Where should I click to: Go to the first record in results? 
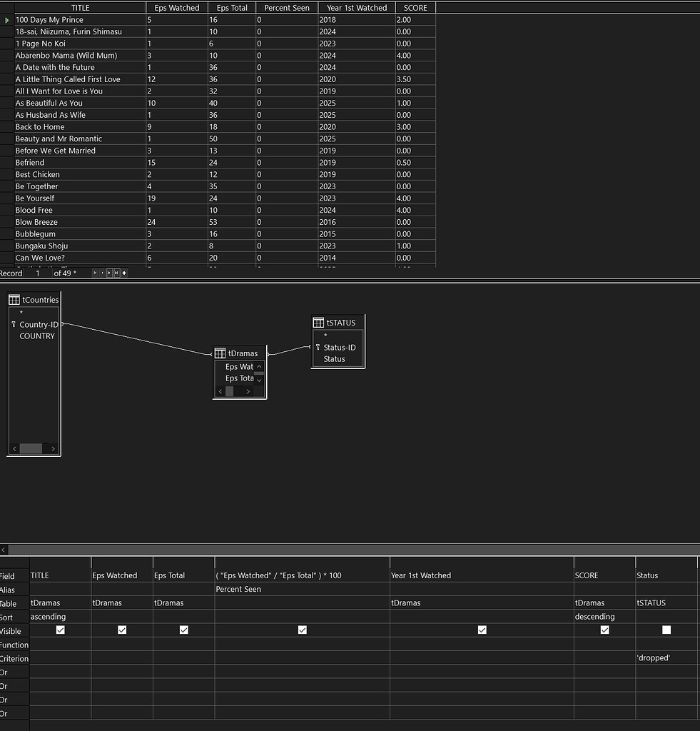tap(95, 273)
